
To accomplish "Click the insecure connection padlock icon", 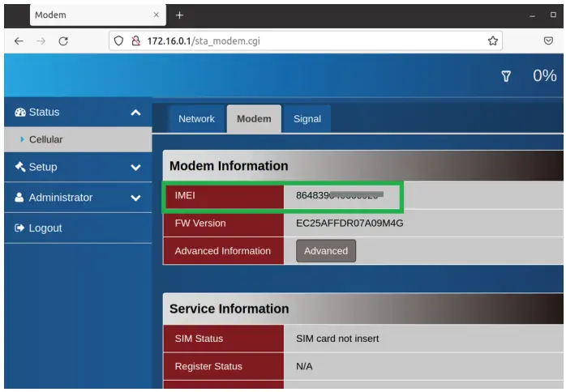I will tap(135, 40).
